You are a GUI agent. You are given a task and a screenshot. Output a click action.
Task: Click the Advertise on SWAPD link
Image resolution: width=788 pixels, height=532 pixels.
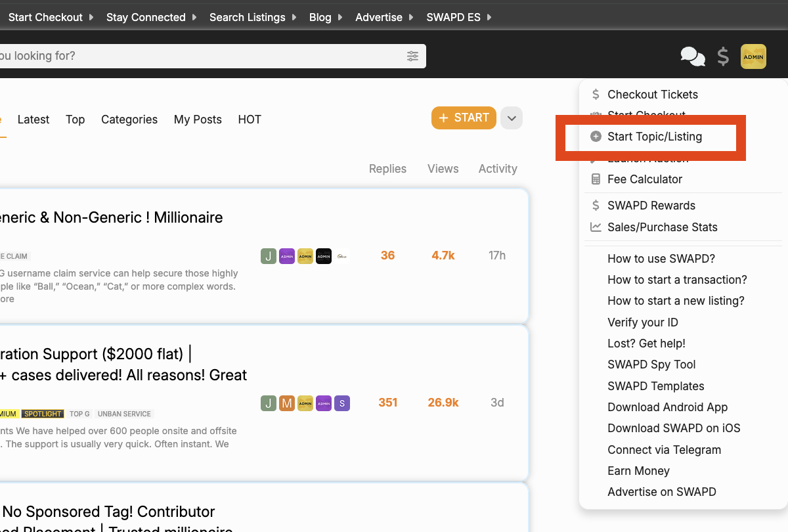(662, 492)
